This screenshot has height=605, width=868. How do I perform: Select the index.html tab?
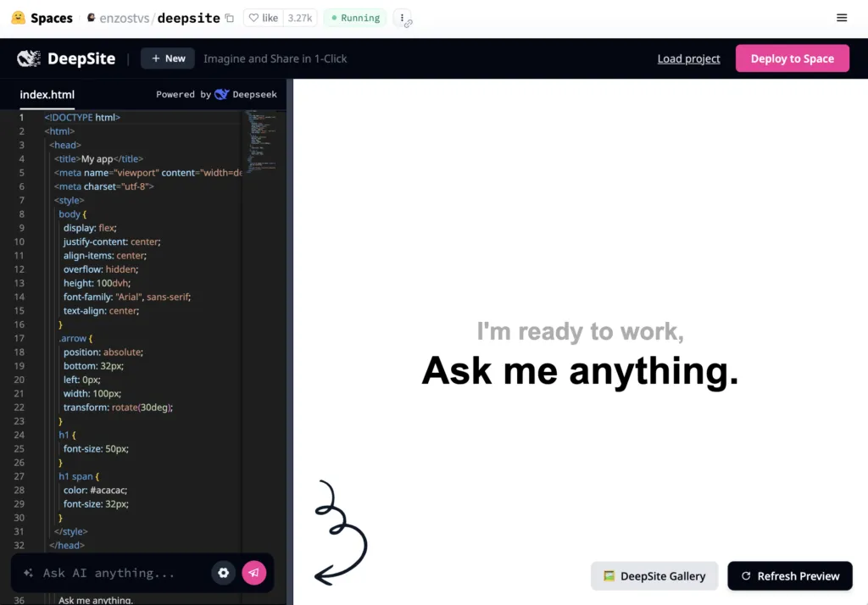tap(47, 95)
